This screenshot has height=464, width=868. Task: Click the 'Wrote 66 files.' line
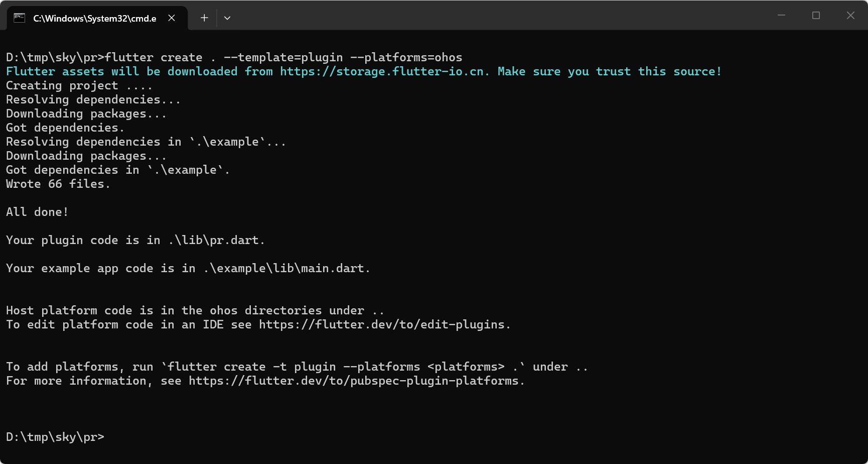(58, 184)
